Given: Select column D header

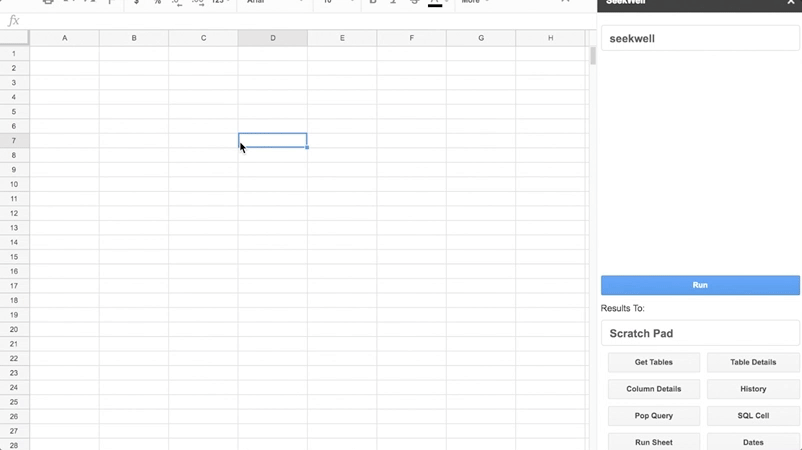Looking at the screenshot, I should [273, 38].
